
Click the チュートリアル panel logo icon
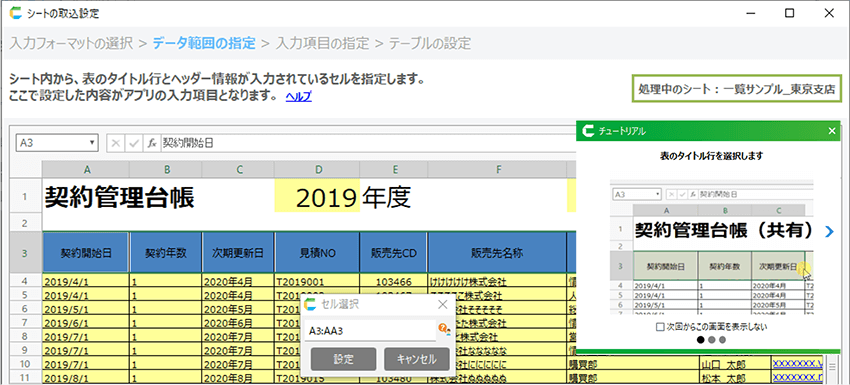(x=587, y=131)
